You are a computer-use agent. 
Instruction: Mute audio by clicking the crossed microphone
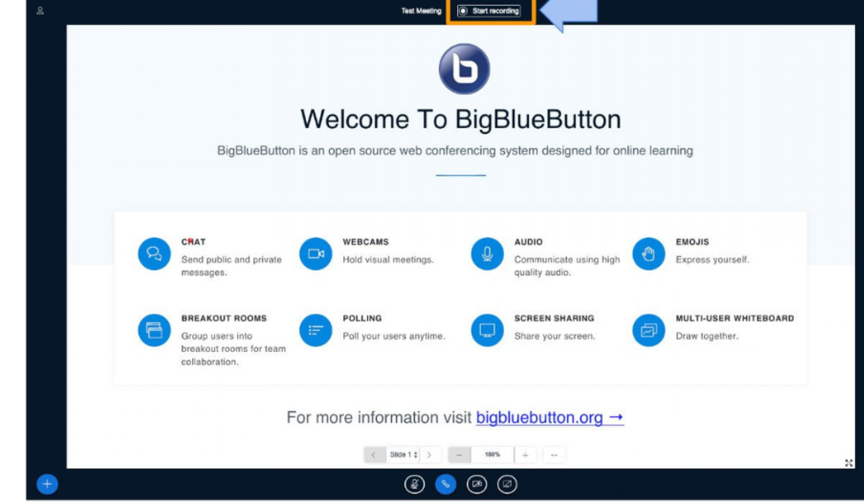(x=415, y=485)
